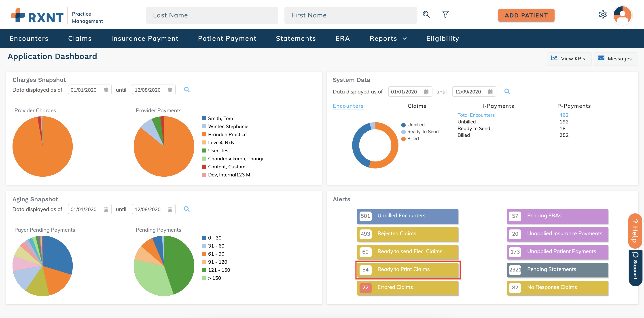
Task: Click the Charges Snapshot search magnifier
Action: click(x=186, y=89)
